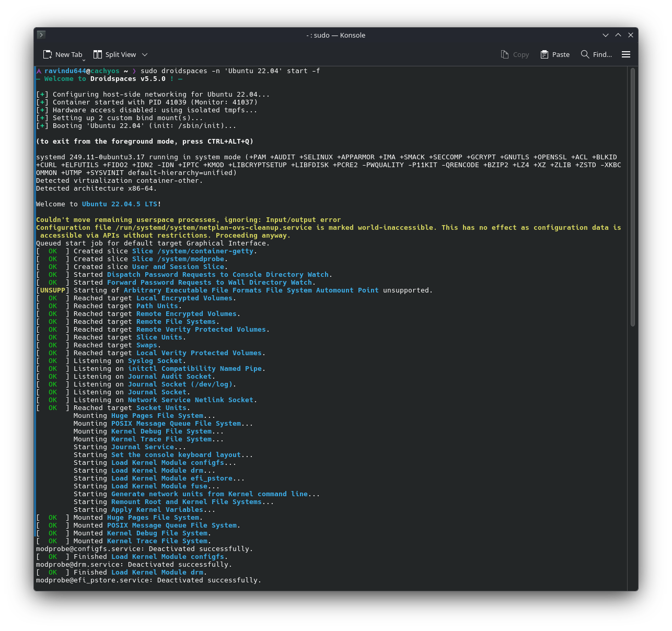Viewport: 672px width, 631px height.
Task: Click 'Apply Kernel Variables' text
Action: point(157,510)
